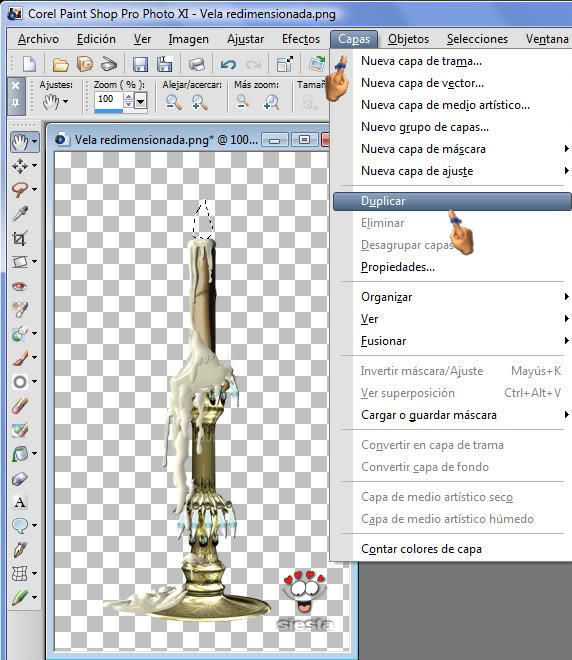Select the Preset Shape tool
This screenshot has height=660, width=572.
[20, 526]
